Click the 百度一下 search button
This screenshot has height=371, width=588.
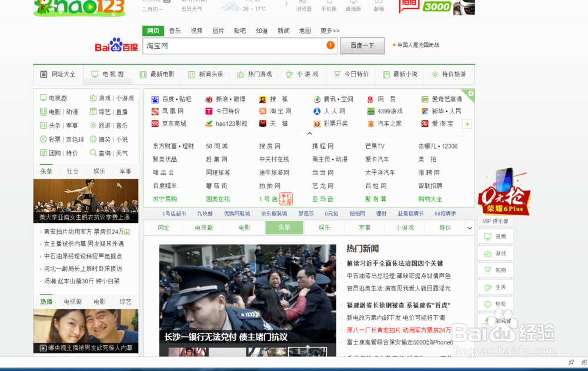[362, 45]
